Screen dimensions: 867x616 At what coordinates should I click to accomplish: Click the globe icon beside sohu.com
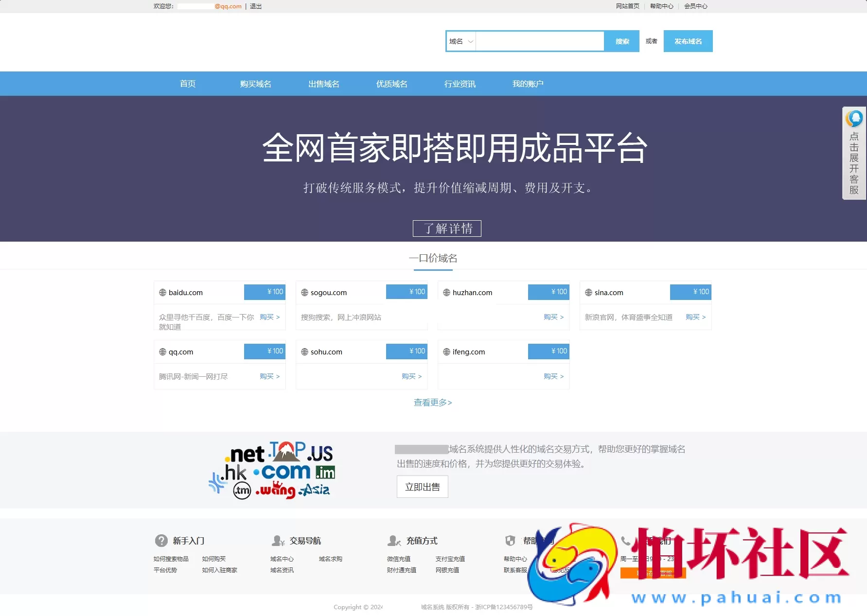[x=304, y=352]
